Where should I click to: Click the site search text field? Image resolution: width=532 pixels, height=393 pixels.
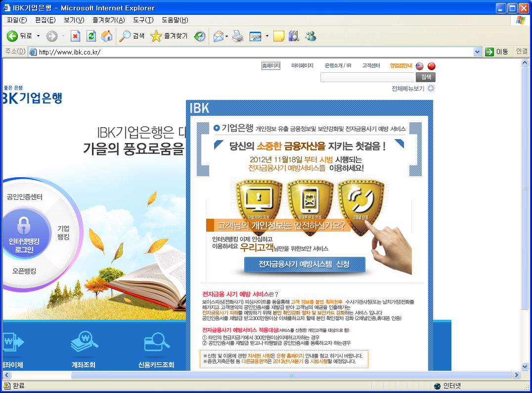pos(368,77)
